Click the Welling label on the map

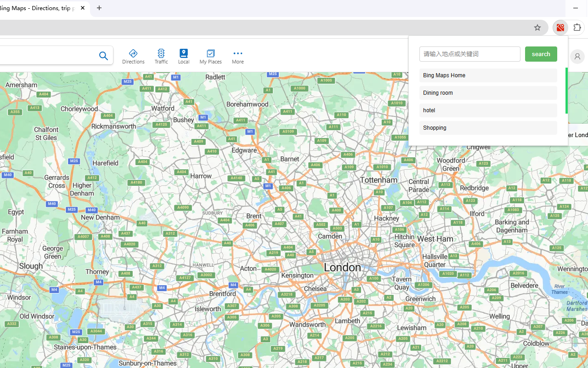499,316
